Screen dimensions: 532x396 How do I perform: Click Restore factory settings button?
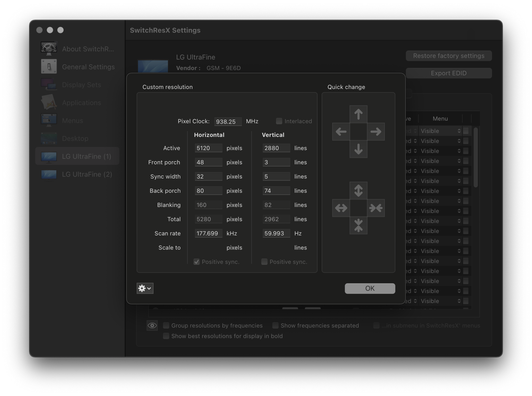pos(449,56)
